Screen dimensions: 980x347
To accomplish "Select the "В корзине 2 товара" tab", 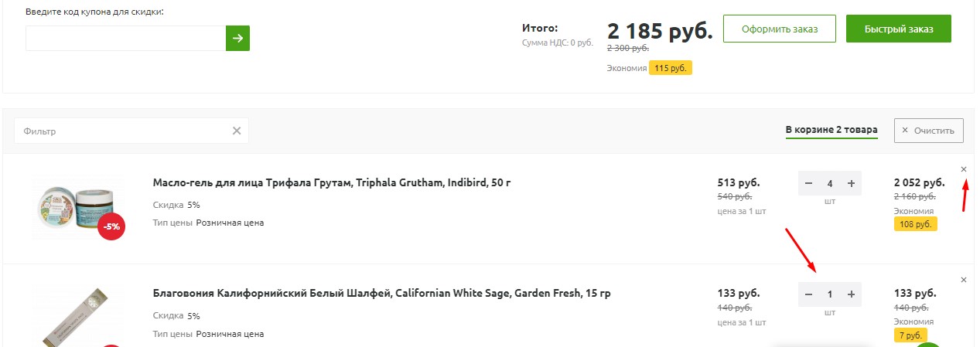I will [831, 130].
